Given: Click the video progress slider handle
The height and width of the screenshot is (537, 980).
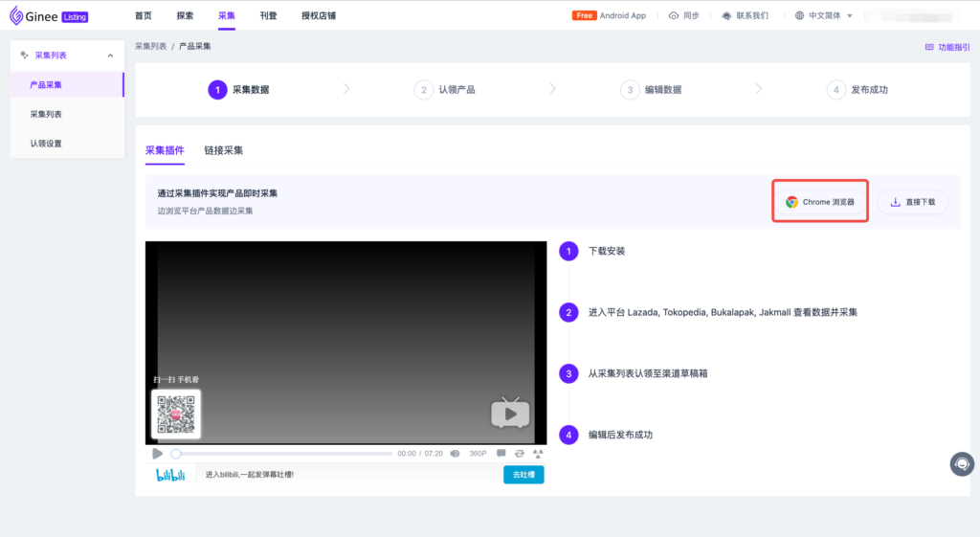Looking at the screenshot, I should coord(176,454).
